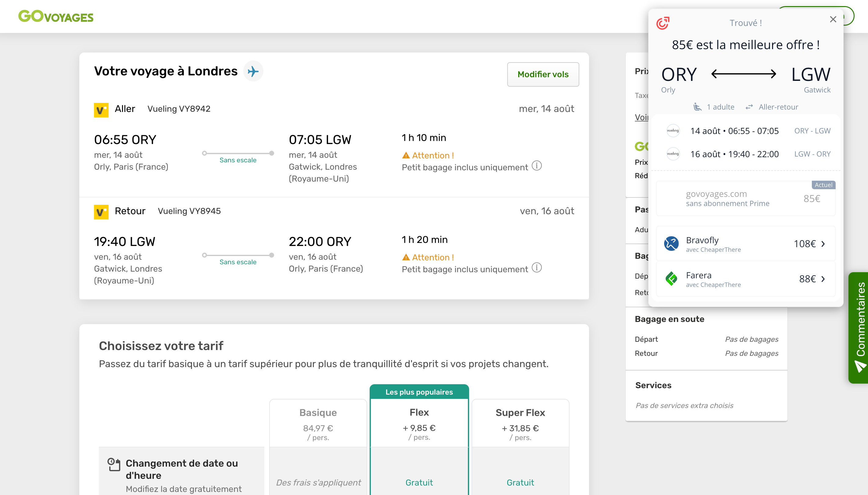Click the round-trip arrows icon beside Aller-retour
868x495 pixels.
point(749,107)
